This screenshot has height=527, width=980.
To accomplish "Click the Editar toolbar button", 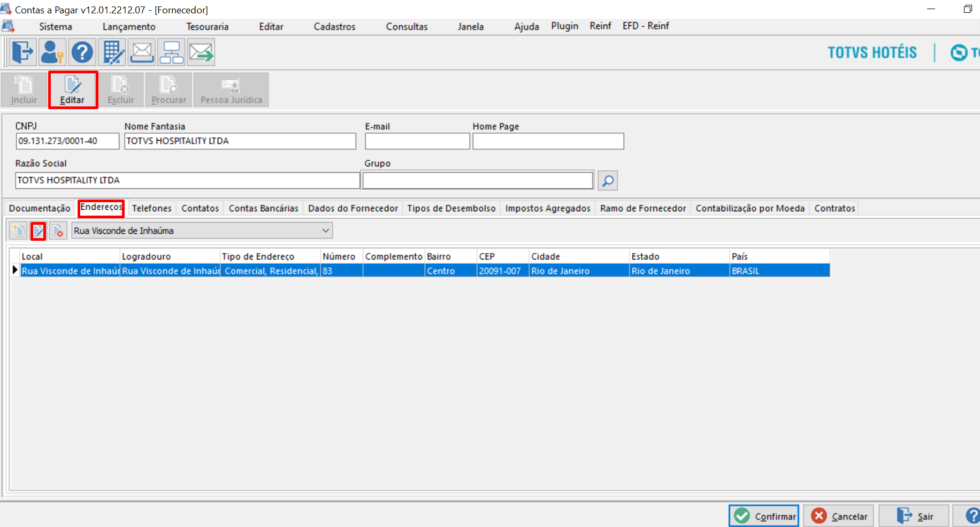I will coord(73,90).
